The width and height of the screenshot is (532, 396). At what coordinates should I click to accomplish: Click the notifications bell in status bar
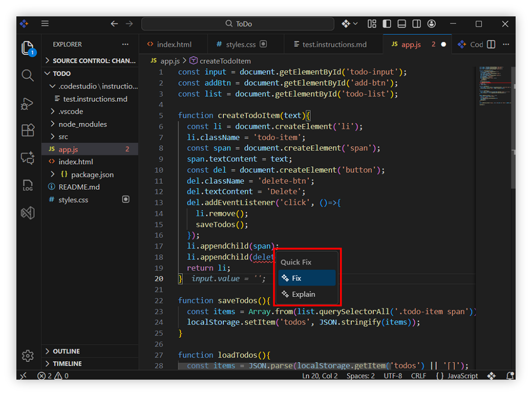pos(510,376)
